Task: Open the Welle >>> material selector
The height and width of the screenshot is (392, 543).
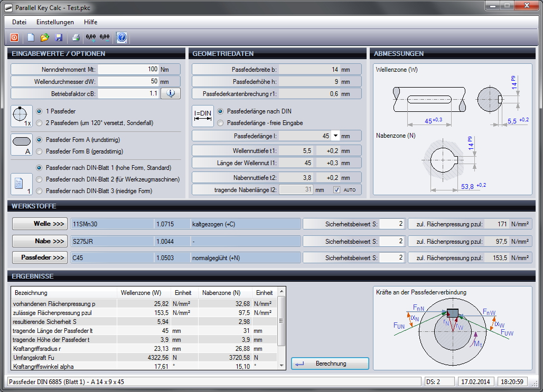Action: [x=40, y=224]
